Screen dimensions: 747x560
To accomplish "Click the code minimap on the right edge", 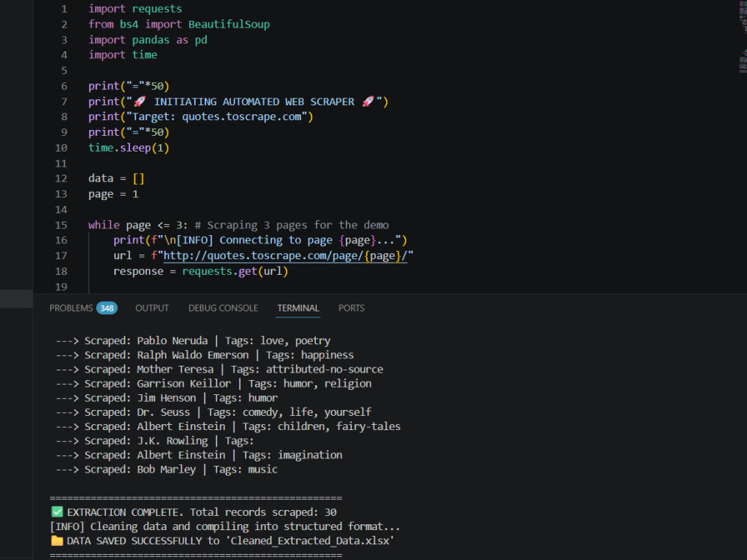I will (743, 37).
